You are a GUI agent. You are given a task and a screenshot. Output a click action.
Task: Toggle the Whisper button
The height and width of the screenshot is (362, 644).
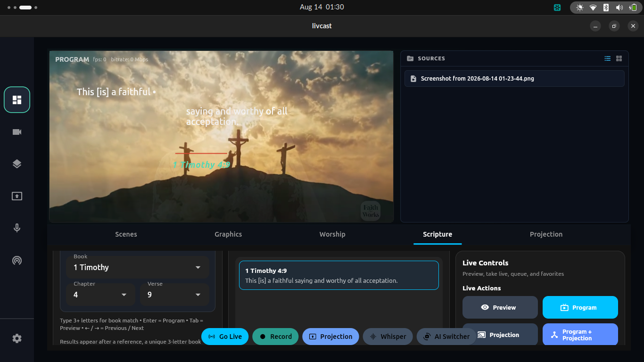click(388, 337)
